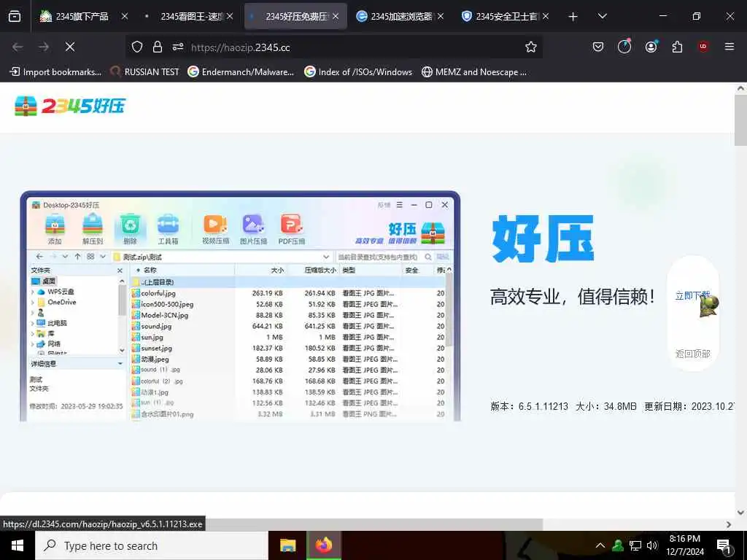Click 返回顶部 back to top link

tap(693, 354)
